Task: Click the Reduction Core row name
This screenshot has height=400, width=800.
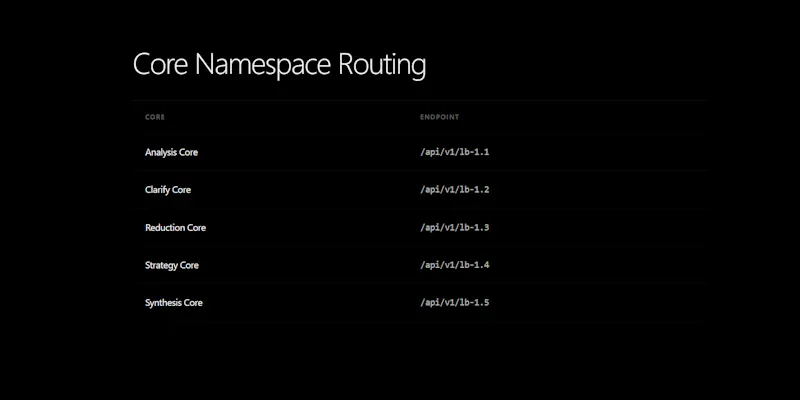Action: [176, 228]
